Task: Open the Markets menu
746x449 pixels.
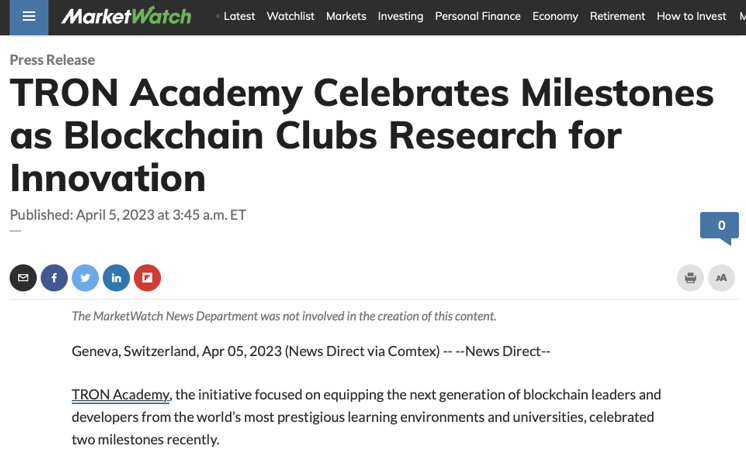Action: [x=346, y=16]
